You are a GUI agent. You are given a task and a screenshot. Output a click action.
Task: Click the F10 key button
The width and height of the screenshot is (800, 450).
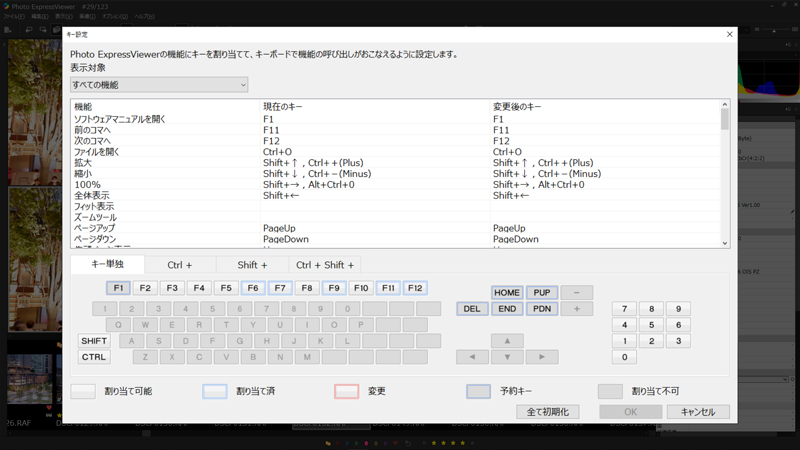(361, 288)
